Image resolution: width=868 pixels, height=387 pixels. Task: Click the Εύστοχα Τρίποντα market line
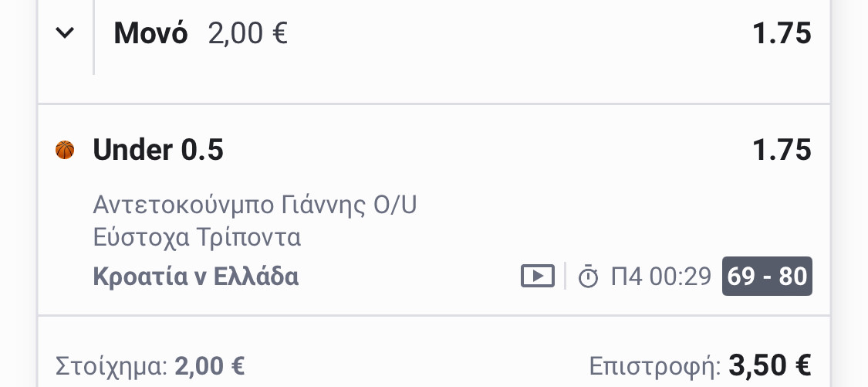[197, 237]
